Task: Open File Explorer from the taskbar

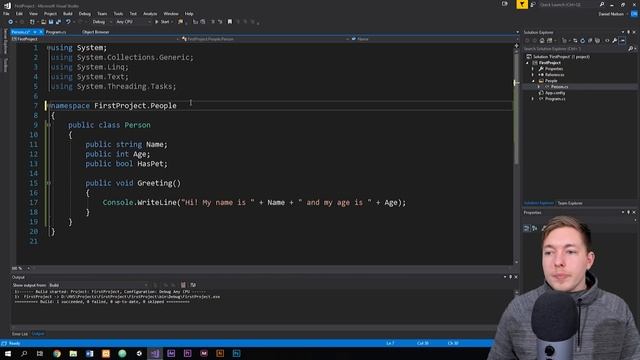Action: click(73, 353)
